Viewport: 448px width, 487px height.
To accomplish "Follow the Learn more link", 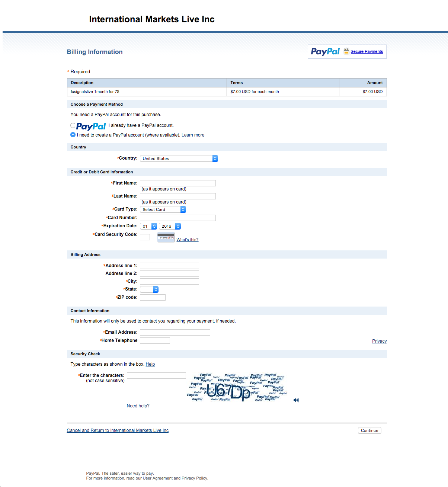I will pos(193,135).
